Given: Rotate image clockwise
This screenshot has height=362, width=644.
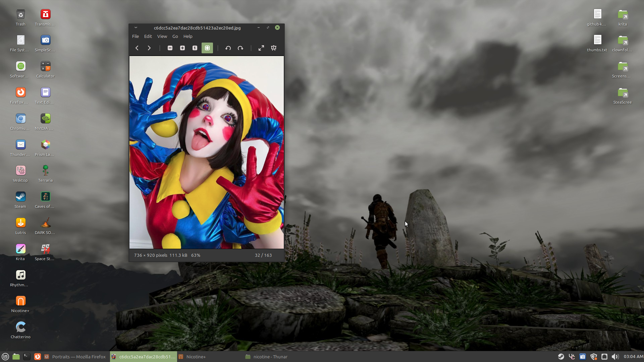Looking at the screenshot, I should (240, 48).
